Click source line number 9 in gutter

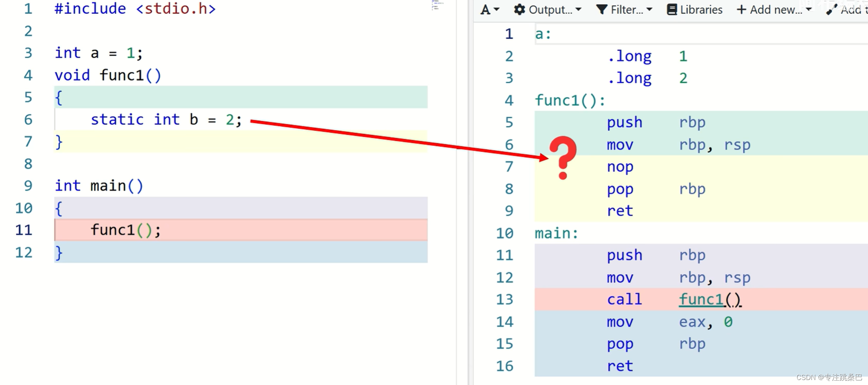[x=28, y=186]
